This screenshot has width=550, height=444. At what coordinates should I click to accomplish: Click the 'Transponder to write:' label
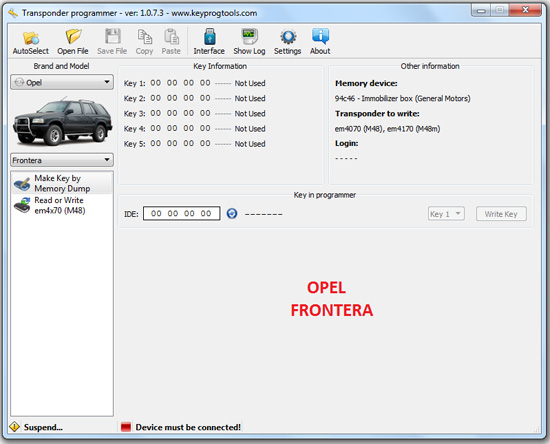click(x=377, y=114)
